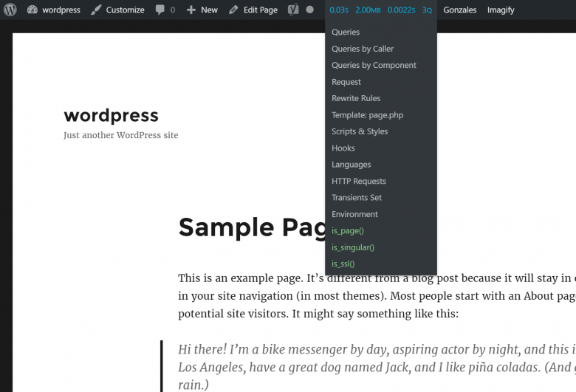Choose Template: page.php item

pos(367,115)
